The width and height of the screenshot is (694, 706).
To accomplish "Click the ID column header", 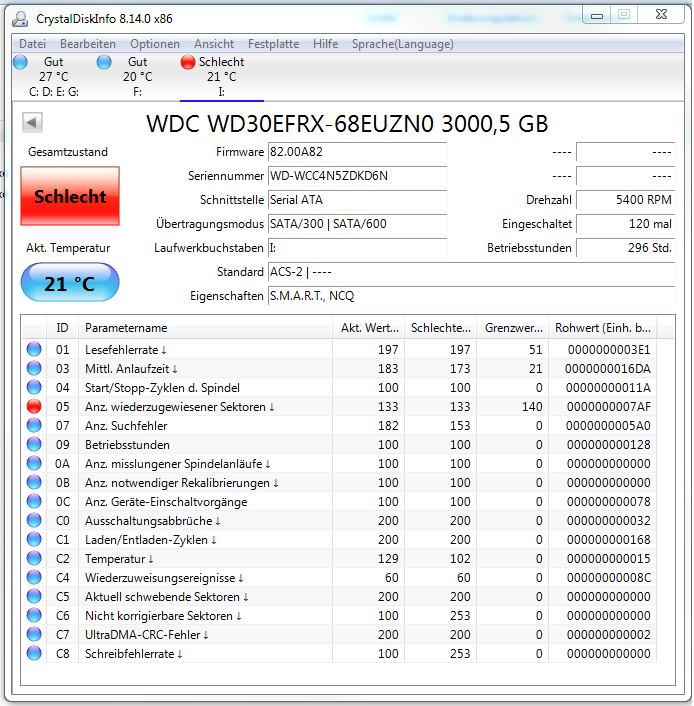I will pos(62,328).
